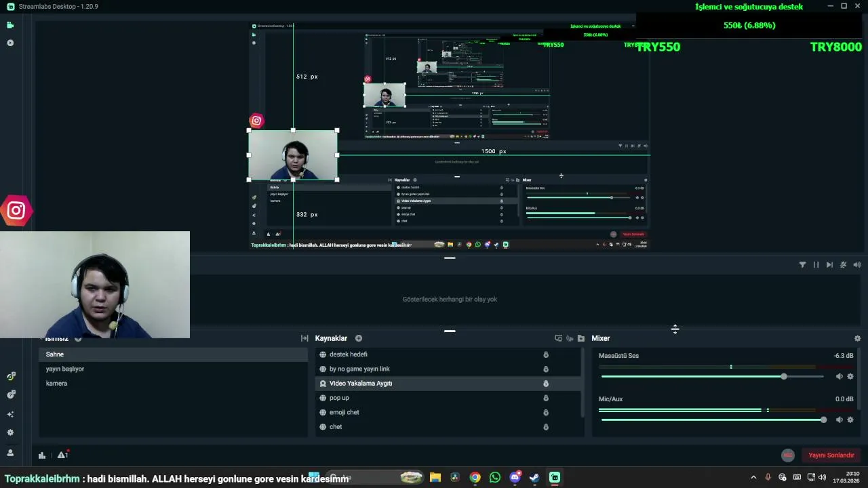The width and height of the screenshot is (868, 488).
Task: Toggle lock on 'destek hedefi' source
Action: tap(546, 354)
